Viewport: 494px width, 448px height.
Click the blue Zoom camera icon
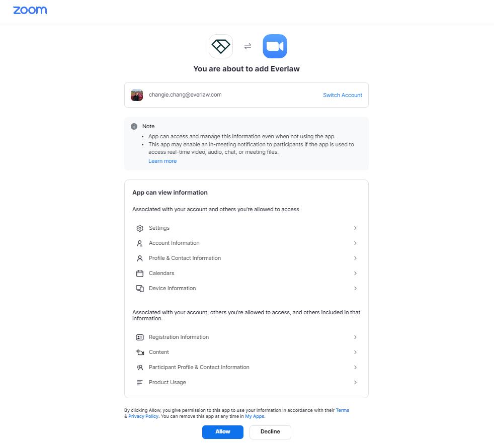click(x=275, y=46)
